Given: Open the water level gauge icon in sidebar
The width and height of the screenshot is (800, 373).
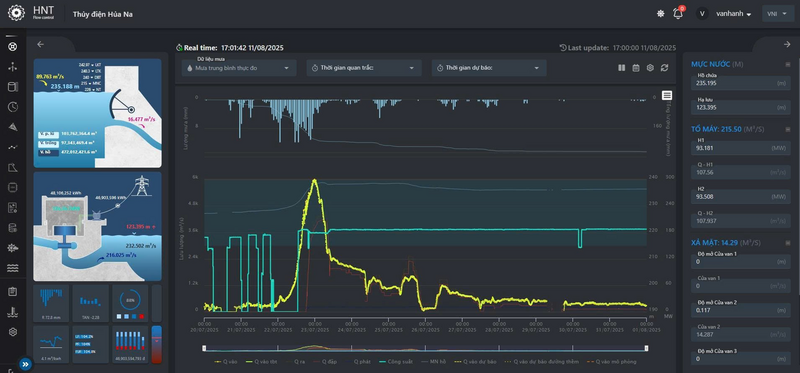Looking at the screenshot, I should click(13, 312).
